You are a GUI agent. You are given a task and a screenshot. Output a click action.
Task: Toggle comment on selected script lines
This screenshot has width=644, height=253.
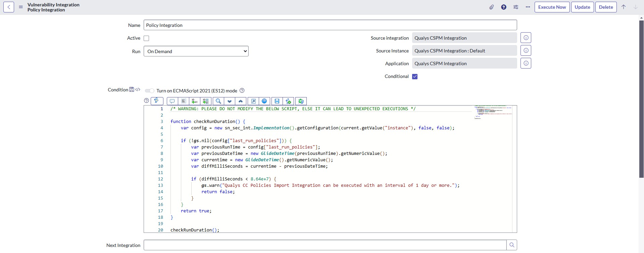(x=172, y=101)
